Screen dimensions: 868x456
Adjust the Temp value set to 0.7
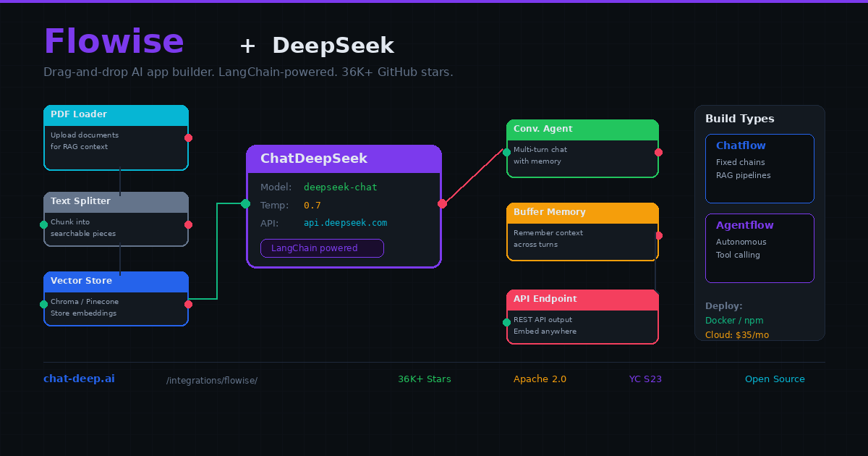point(312,205)
